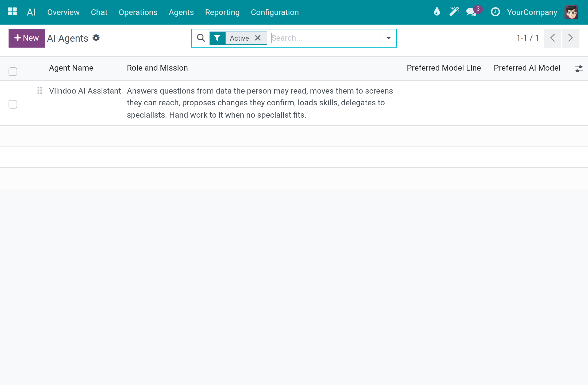The width and height of the screenshot is (588, 385).
Task: Click the water drop icon in the navbar
Action: click(x=437, y=11)
